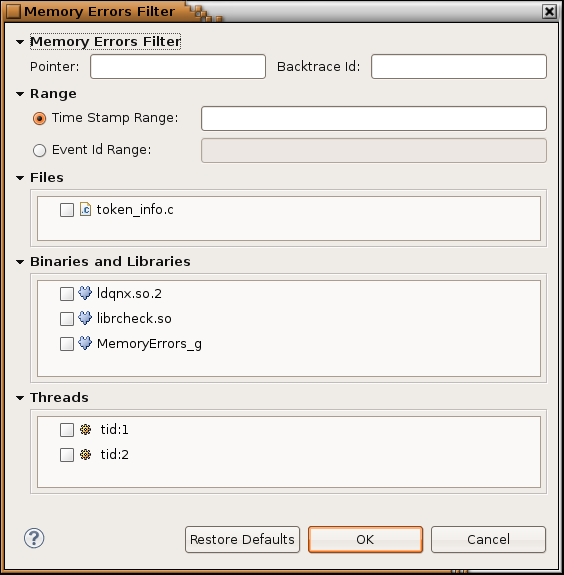Image resolution: width=564 pixels, height=575 pixels.
Task: Click the tid:2 thread gear icon
Action: pos(85,455)
